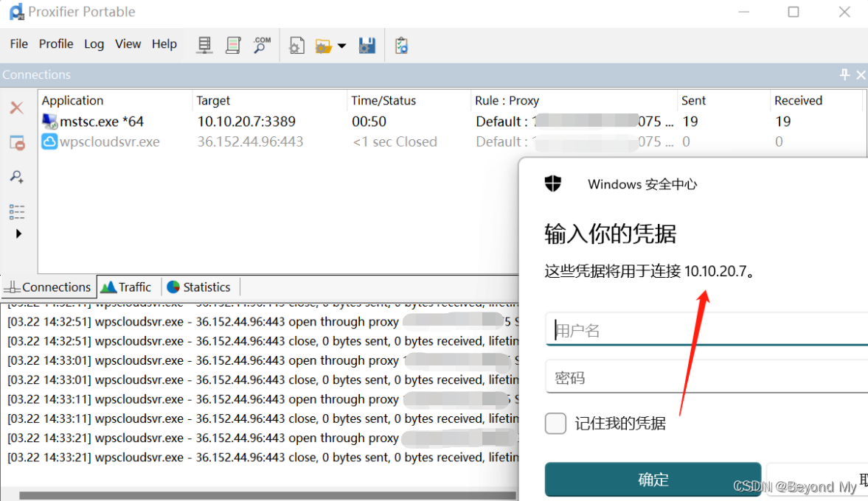Click the wpscloudsvr.exe cloud icon

pyautogui.click(x=50, y=141)
